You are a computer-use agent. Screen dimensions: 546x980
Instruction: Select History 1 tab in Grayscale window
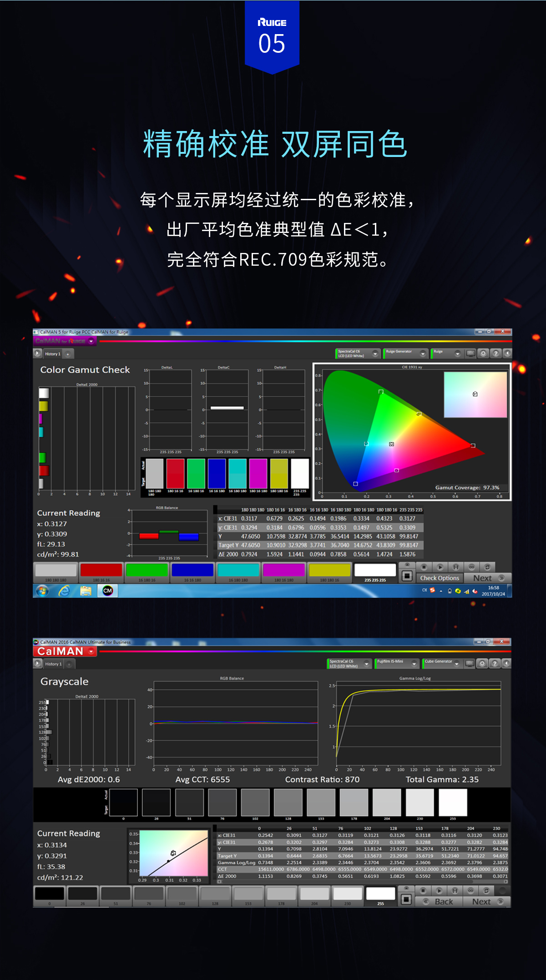[x=53, y=664]
